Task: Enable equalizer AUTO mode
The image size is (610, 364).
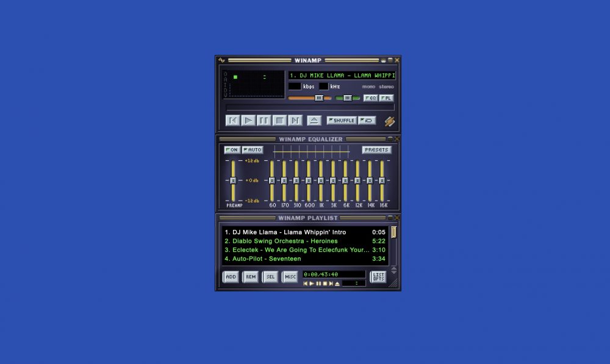Action: tap(253, 150)
